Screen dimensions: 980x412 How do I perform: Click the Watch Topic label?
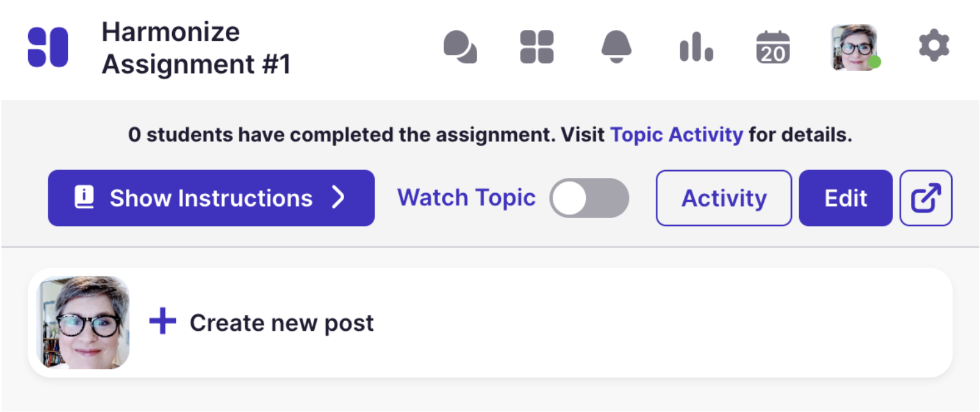[466, 198]
